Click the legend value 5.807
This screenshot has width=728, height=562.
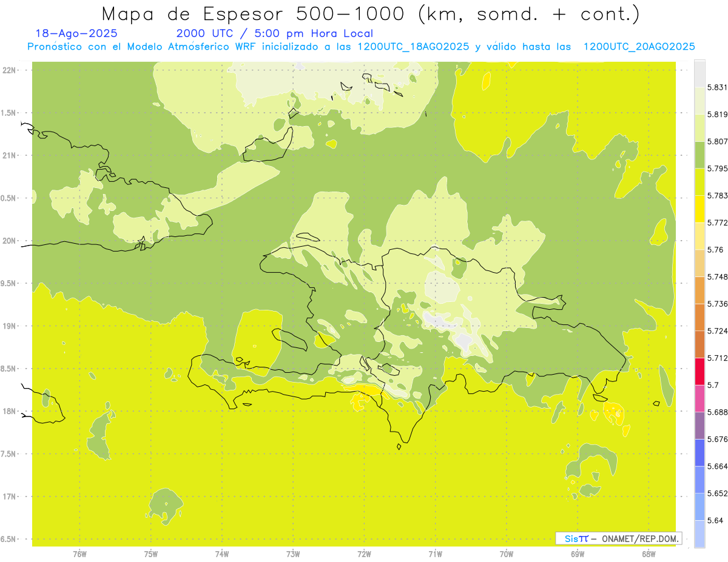coord(718,142)
